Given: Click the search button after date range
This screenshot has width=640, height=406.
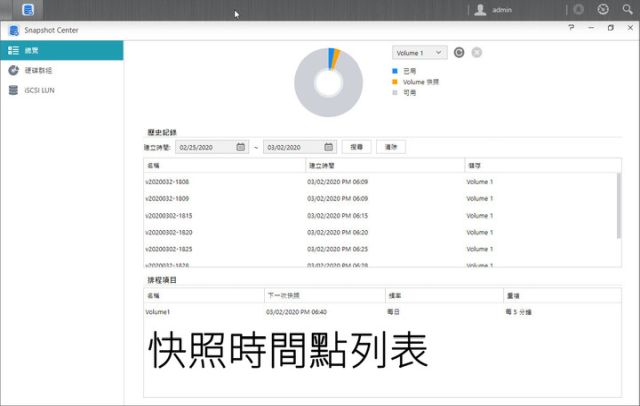Looking at the screenshot, I should [356, 147].
